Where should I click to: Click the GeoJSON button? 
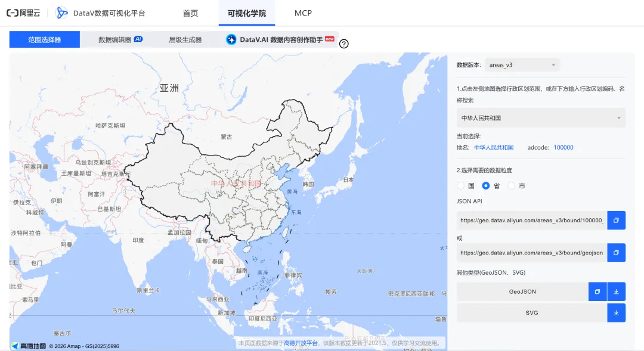[522, 291]
